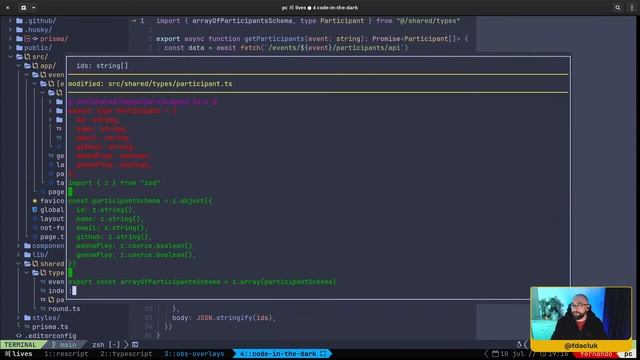Click the modified: src/shared/types/participant.ts header
This screenshot has width=640, height=360.
[x=150, y=84]
